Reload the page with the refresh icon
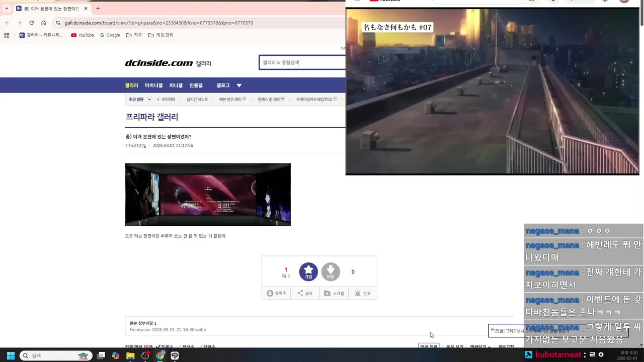The height and width of the screenshot is (362, 644). (31, 23)
